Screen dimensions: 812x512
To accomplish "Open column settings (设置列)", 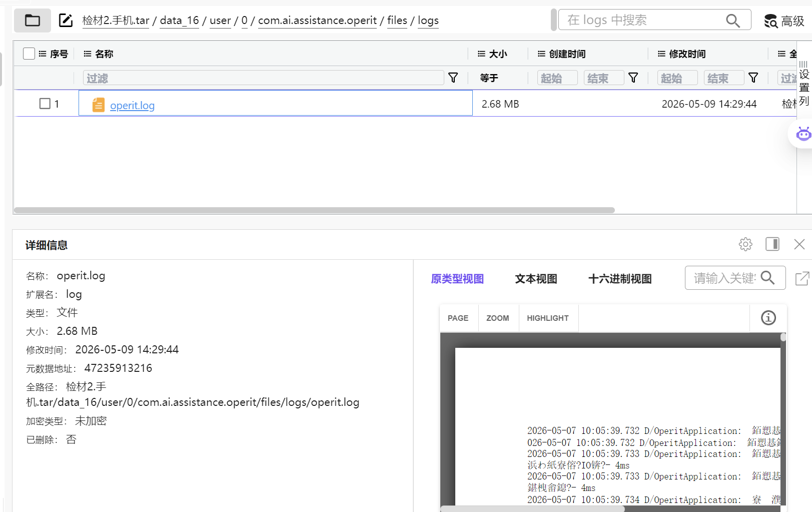I will [804, 84].
